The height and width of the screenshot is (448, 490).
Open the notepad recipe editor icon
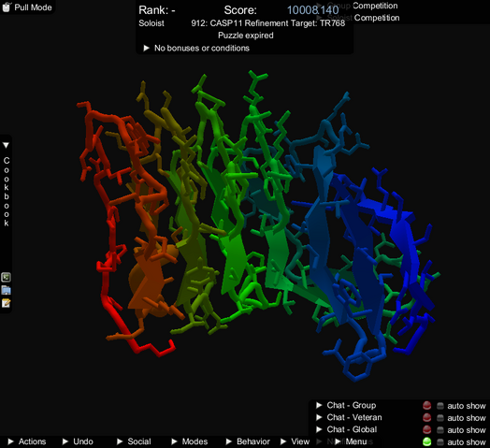point(6,303)
